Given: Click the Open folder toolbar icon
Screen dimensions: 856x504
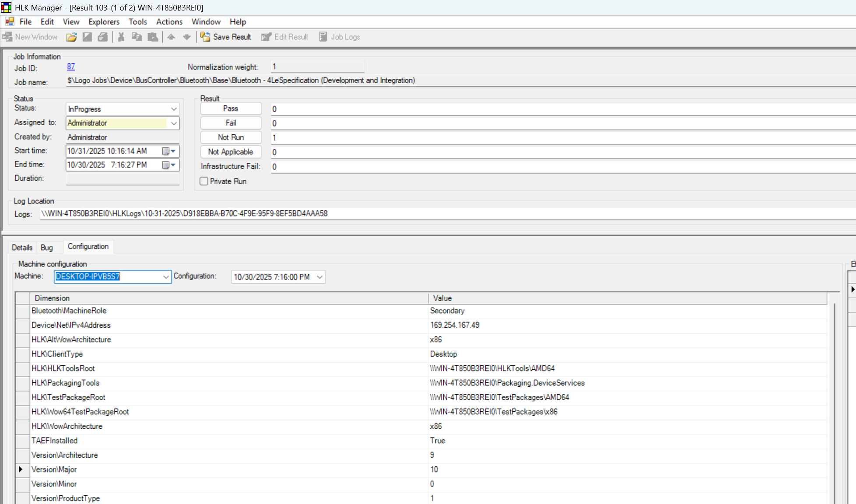Looking at the screenshot, I should 71,37.
